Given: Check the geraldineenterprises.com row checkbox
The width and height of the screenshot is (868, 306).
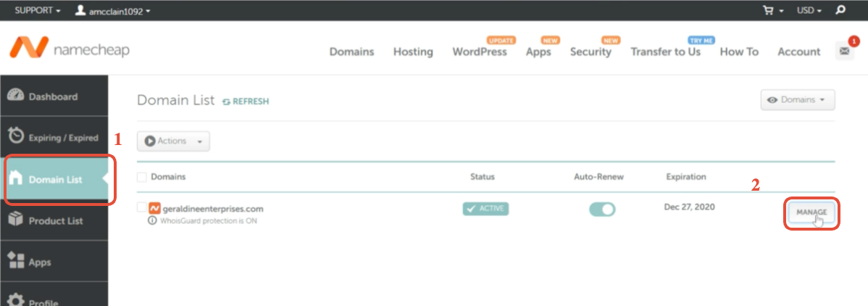Looking at the screenshot, I should point(142,208).
